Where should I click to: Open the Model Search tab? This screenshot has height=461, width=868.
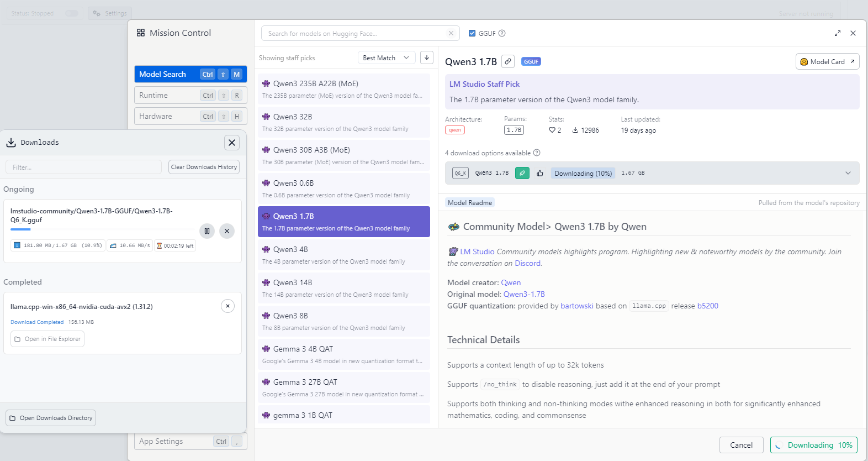pos(190,74)
